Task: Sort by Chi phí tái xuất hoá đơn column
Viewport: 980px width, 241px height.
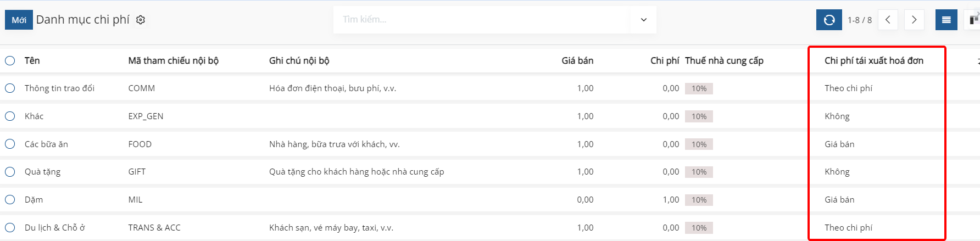Action: click(873, 60)
